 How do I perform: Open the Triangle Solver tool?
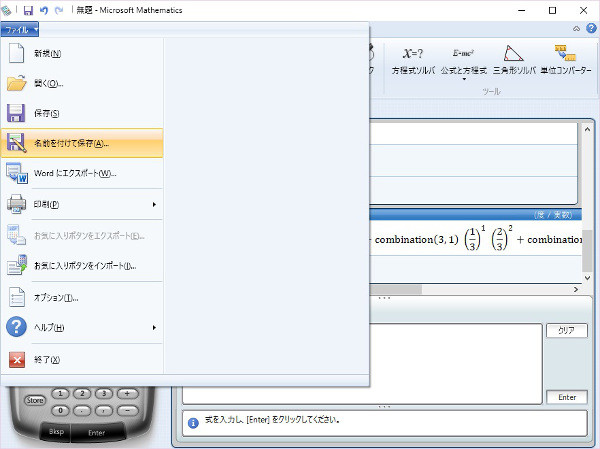pos(514,60)
